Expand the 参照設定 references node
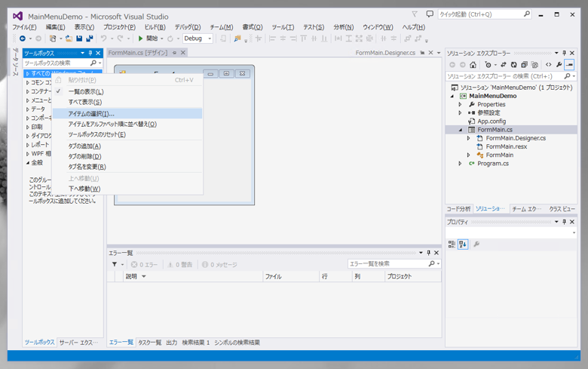 460,112
